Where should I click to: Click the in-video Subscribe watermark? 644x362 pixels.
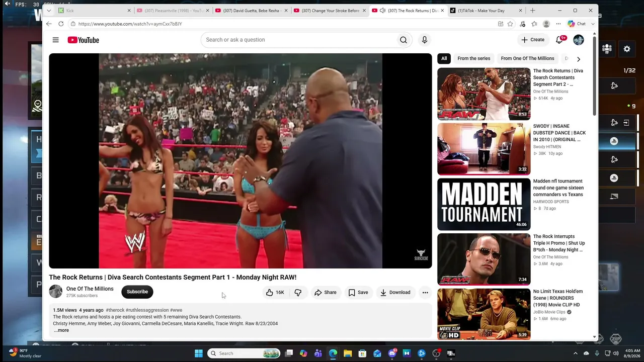421,255
